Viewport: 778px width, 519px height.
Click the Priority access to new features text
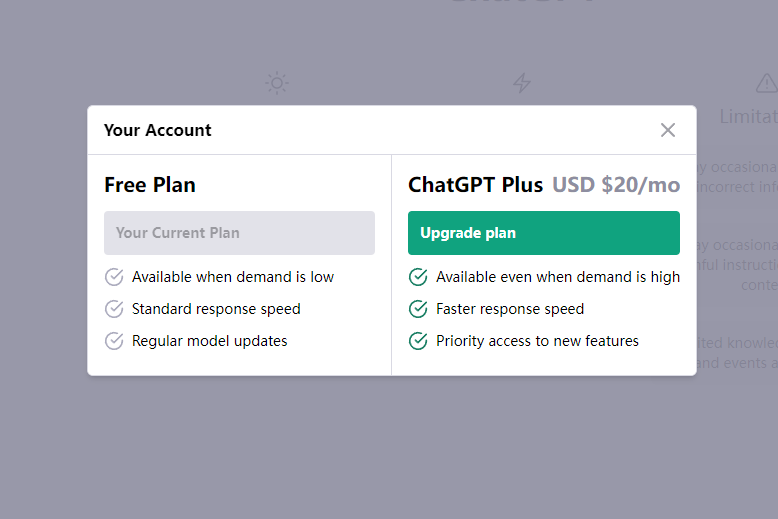[537, 341]
